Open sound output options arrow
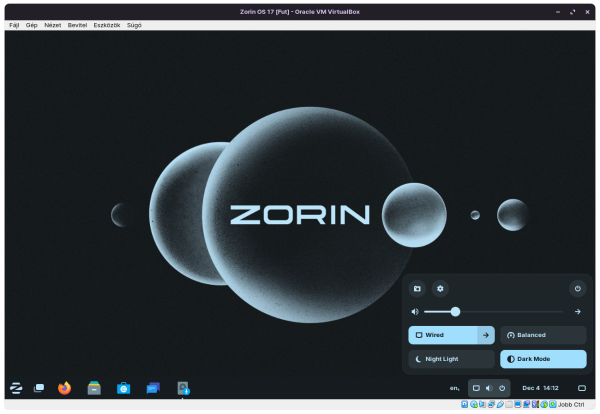This screenshot has height=414, width=600. click(x=577, y=312)
